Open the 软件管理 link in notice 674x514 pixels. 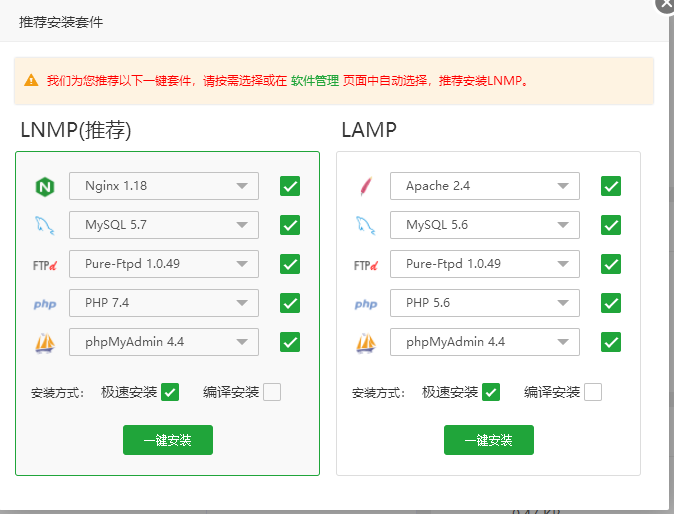click(315, 80)
